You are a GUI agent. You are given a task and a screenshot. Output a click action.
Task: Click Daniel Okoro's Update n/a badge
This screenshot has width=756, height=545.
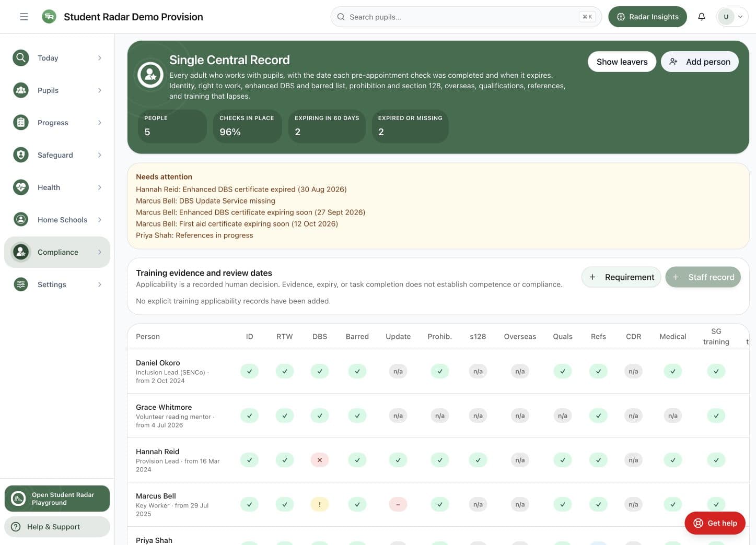click(x=398, y=371)
